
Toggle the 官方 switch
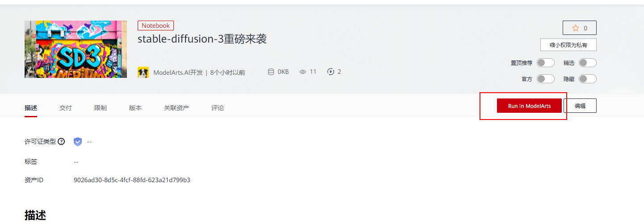(x=545, y=79)
